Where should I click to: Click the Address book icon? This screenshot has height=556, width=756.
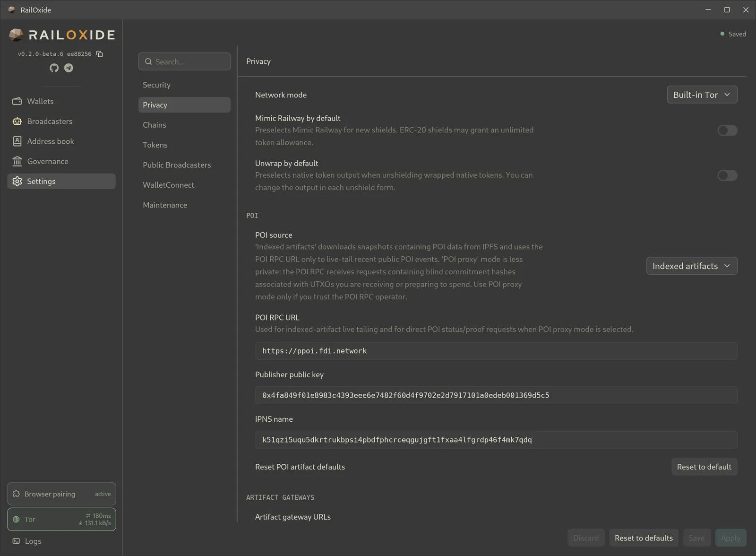coord(17,141)
